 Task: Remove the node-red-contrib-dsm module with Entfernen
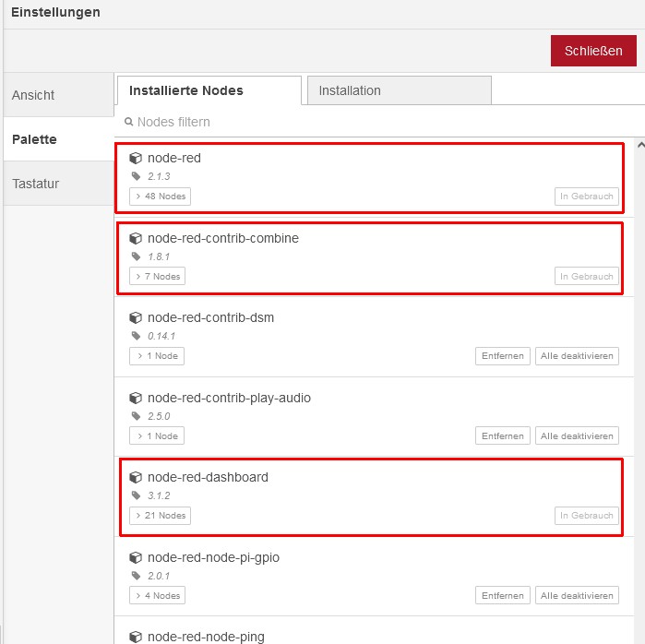coord(503,356)
